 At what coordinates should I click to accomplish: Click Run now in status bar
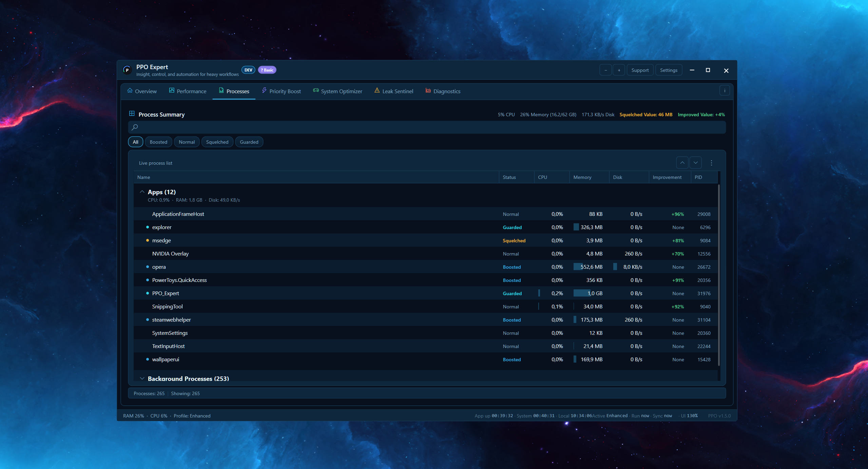(640, 416)
